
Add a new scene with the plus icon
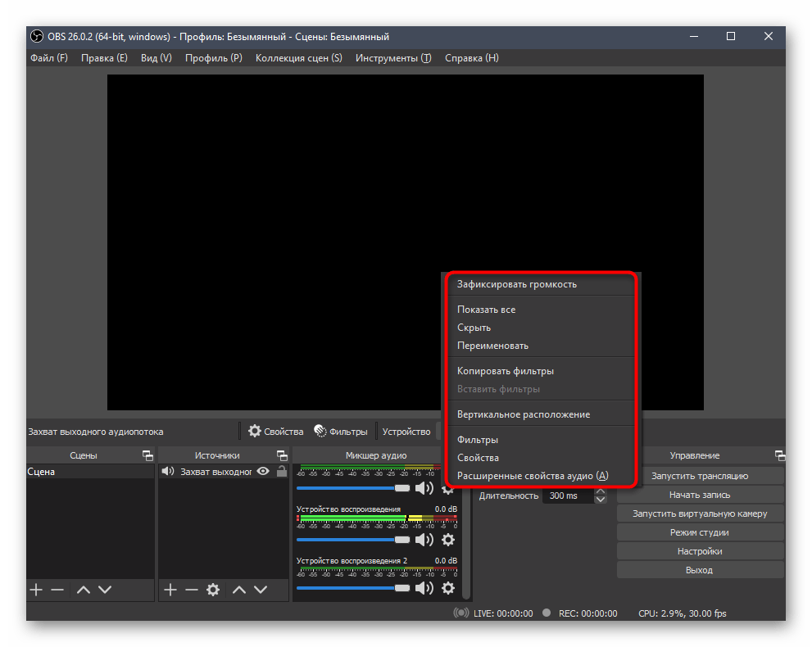click(x=35, y=590)
